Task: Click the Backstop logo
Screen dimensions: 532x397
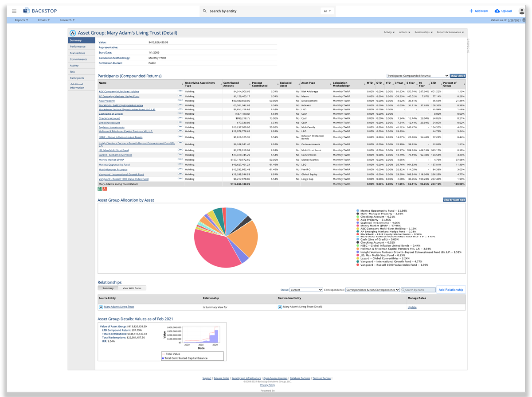Action: pos(39,11)
